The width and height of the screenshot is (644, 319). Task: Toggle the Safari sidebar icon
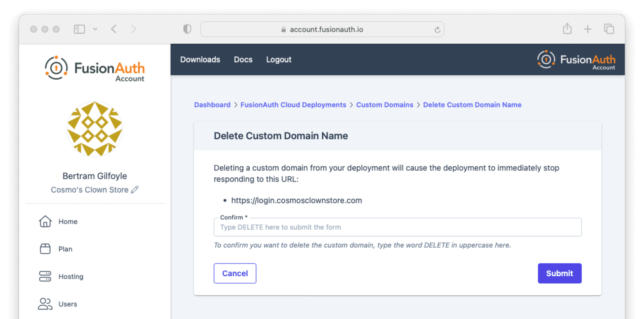pos(79,29)
